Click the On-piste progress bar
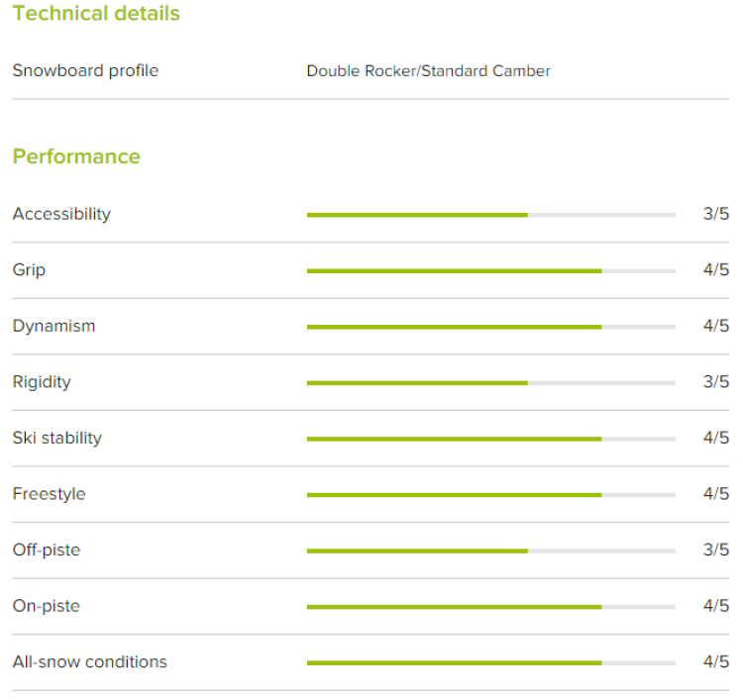This screenshot has height=700, width=743. tap(490, 606)
